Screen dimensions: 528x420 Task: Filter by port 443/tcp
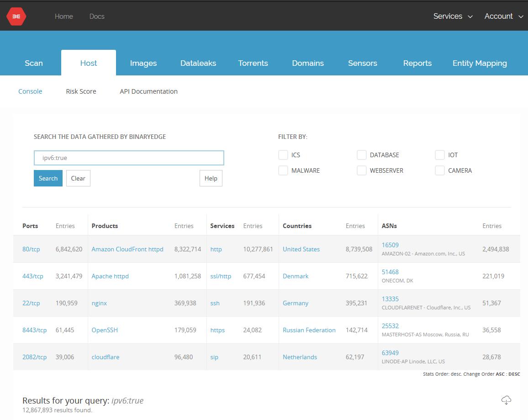[x=33, y=276]
